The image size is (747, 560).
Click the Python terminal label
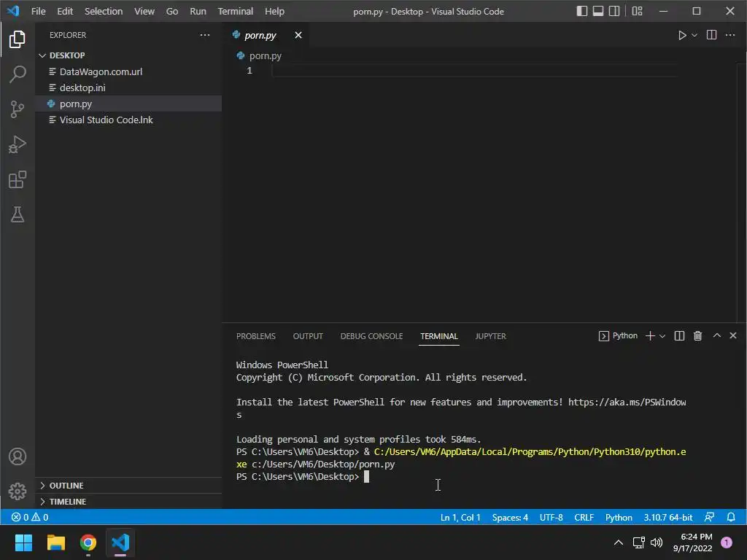(x=618, y=335)
